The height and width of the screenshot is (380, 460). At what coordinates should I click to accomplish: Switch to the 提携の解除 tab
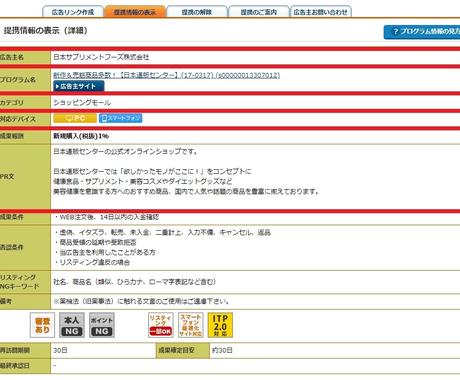click(x=197, y=12)
